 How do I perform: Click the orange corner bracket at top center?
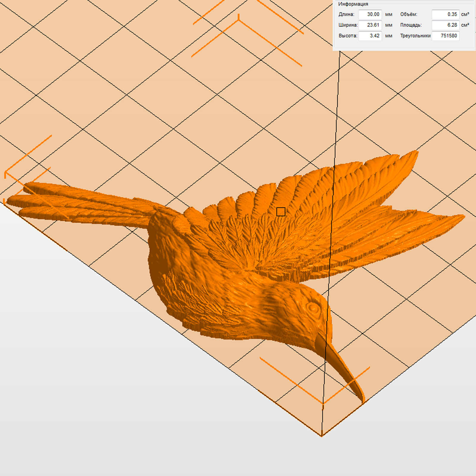238,20
